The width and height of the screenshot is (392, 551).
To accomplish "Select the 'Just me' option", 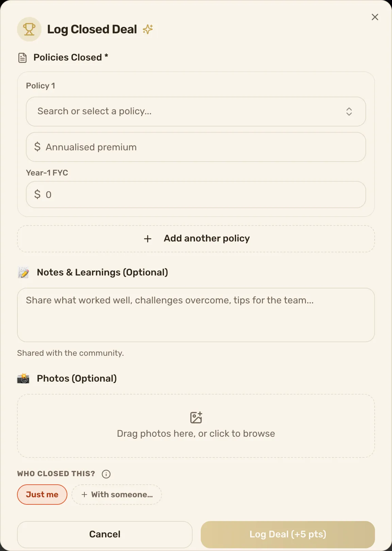I will pos(42,495).
